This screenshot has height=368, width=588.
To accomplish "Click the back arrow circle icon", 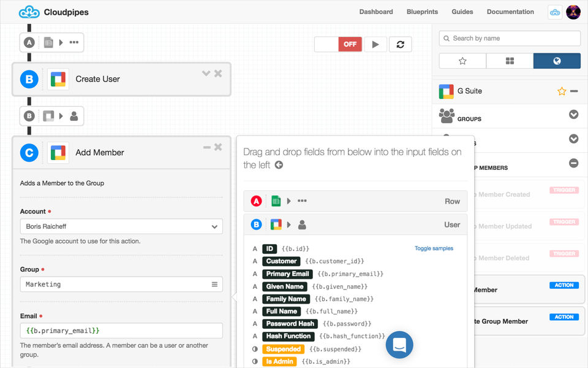I will point(279,165).
